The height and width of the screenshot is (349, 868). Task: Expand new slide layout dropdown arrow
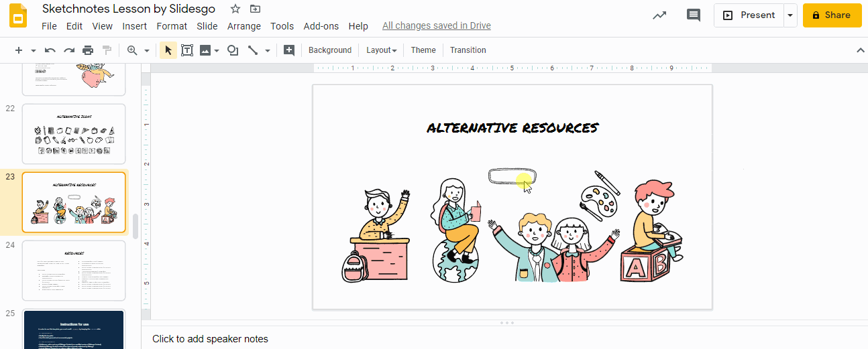click(33, 50)
